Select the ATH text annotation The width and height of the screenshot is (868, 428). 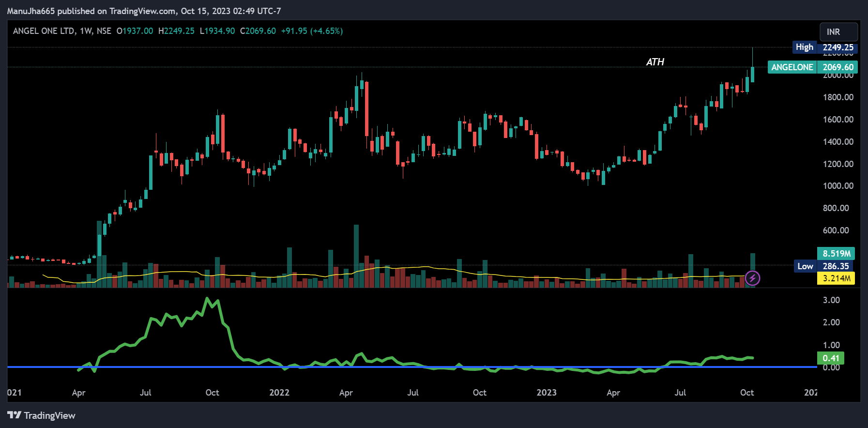click(655, 62)
